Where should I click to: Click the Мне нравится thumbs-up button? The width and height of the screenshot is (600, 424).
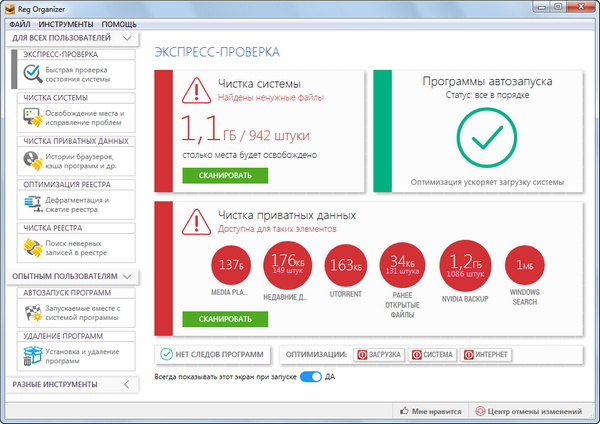point(431,411)
